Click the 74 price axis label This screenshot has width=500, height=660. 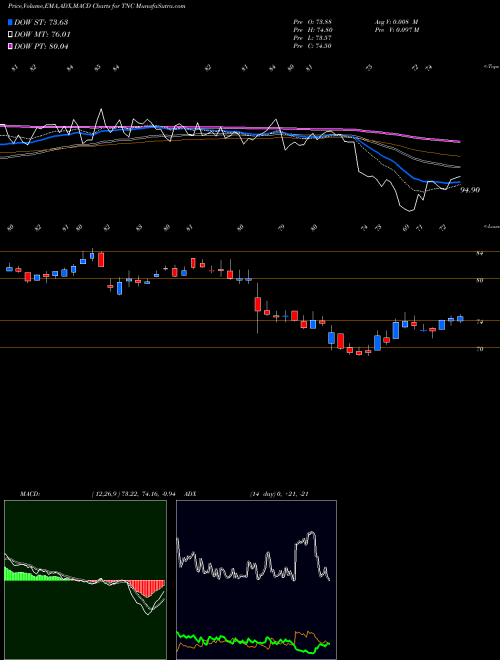[x=480, y=322]
